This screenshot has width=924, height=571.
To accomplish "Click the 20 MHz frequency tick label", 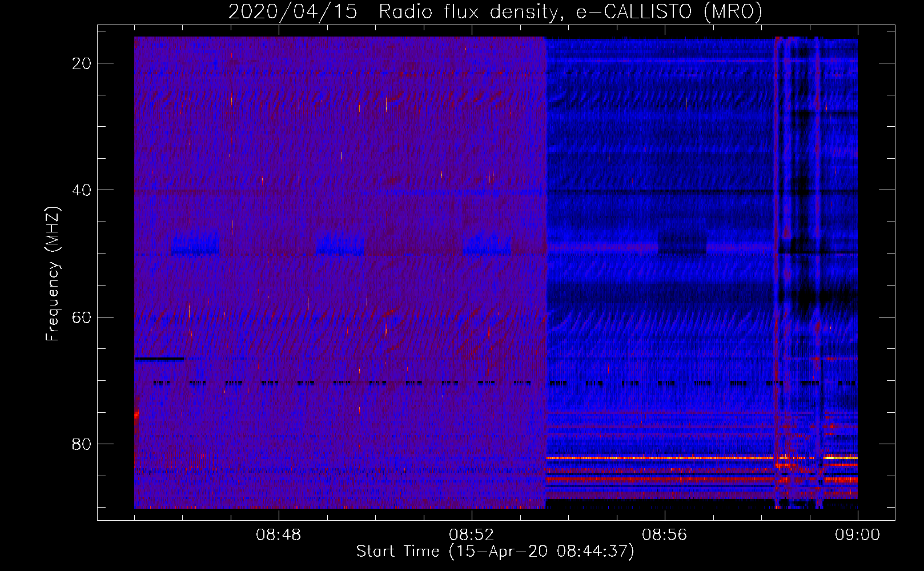I will point(82,63).
